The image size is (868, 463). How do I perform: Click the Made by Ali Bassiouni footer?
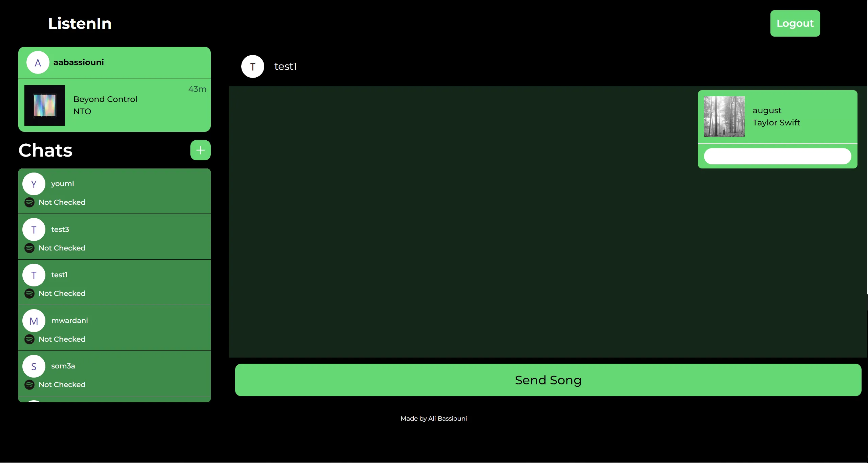coord(434,419)
